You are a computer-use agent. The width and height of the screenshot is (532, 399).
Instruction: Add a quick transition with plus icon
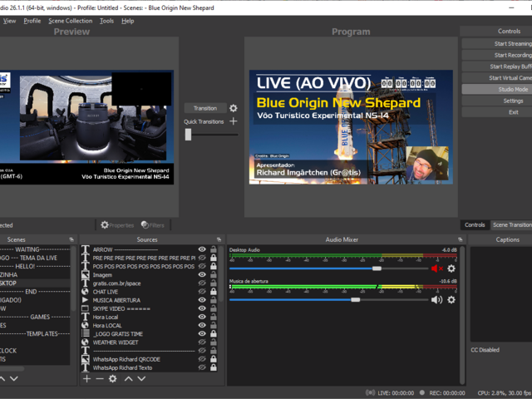point(234,121)
